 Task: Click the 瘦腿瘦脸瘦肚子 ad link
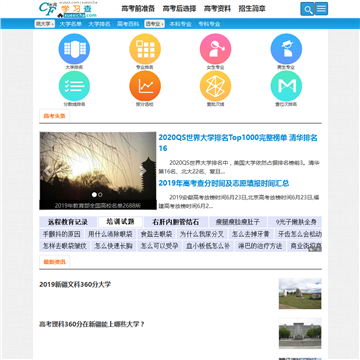238,222
